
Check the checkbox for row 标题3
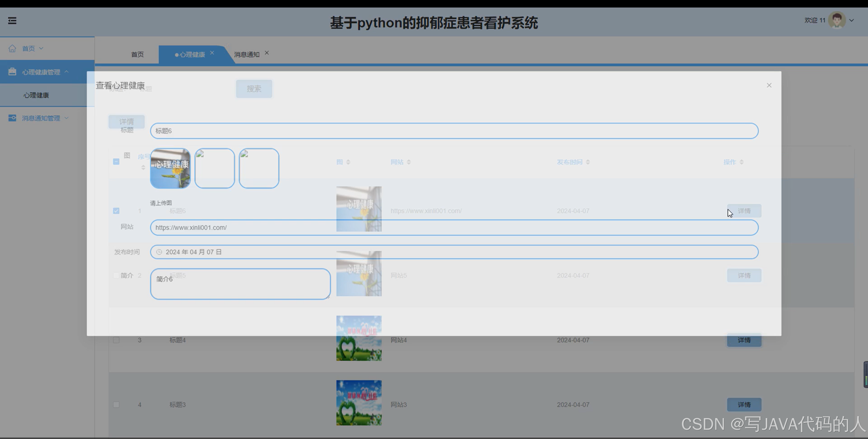116,405
